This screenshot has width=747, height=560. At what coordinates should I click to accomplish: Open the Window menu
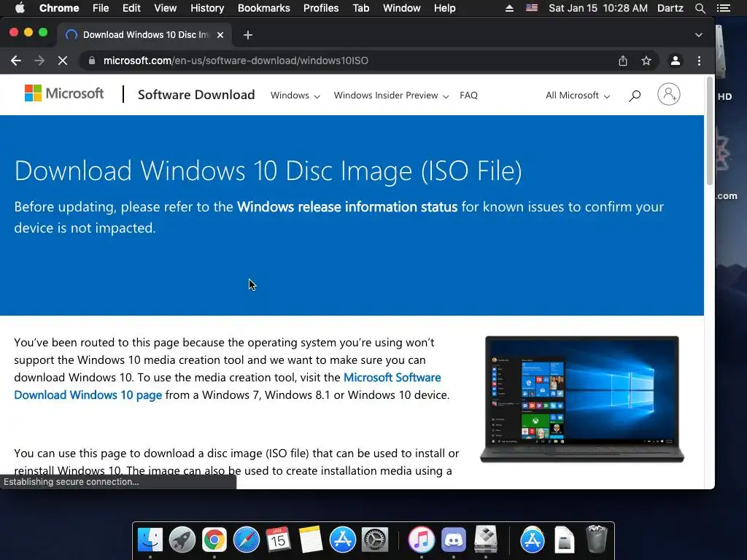(402, 8)
